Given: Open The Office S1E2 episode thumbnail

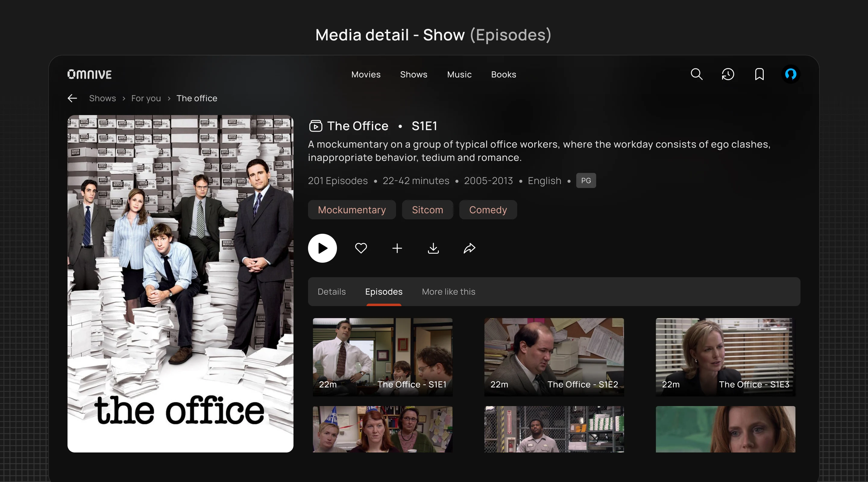Looking at the screenshot, I should (554, 357).
